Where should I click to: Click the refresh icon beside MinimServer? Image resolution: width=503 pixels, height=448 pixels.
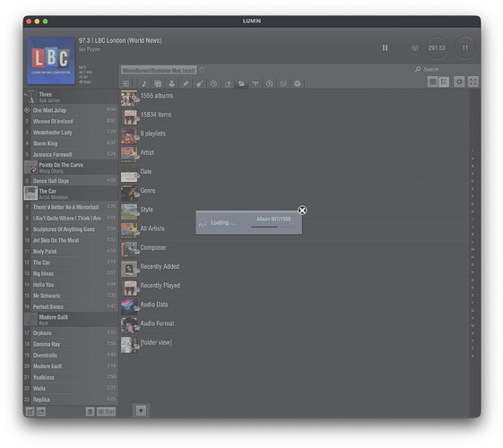(x=202, y=69)
